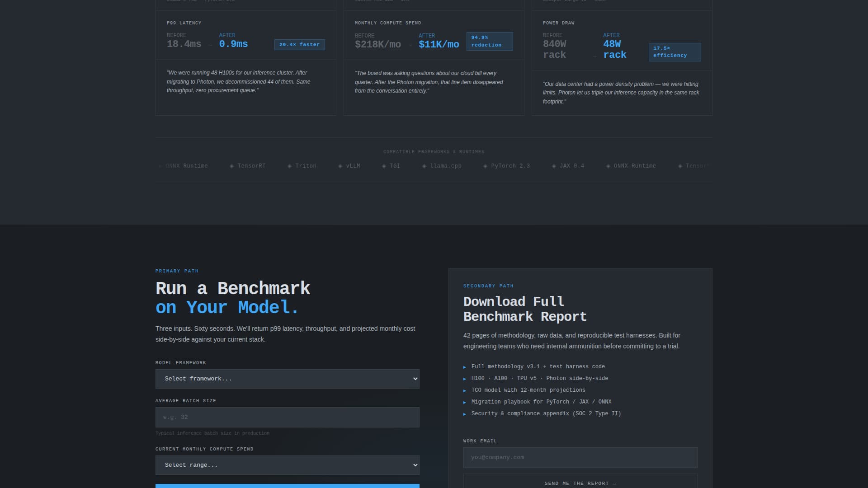The width and height of the screenshot is (868, 488).
Task: Click arrow bullet beside H100 · A100 line
Action: (x=465, y=379)
